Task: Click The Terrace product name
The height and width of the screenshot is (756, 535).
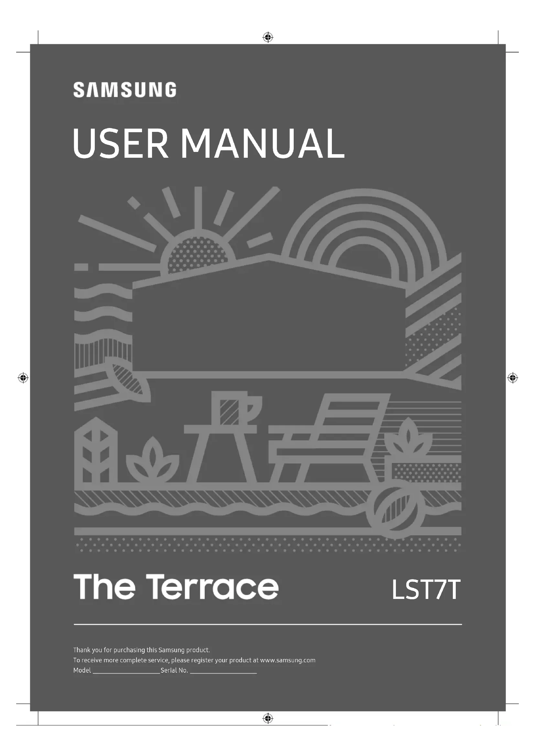Action: [x=176, y=586]
